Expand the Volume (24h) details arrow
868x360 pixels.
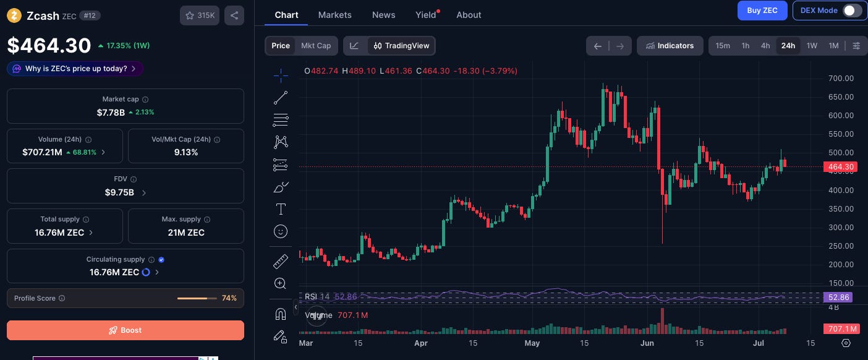coord(103,152)
